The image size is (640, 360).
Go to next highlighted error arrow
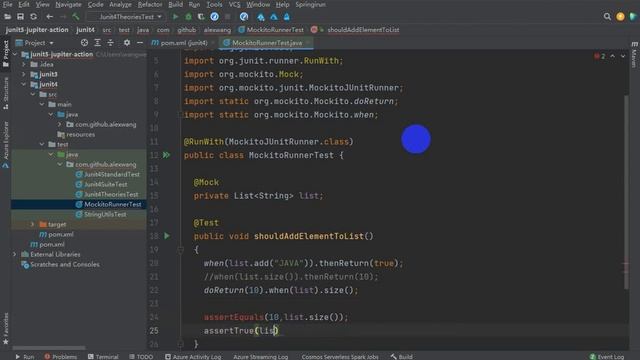(x=623, y=56)
